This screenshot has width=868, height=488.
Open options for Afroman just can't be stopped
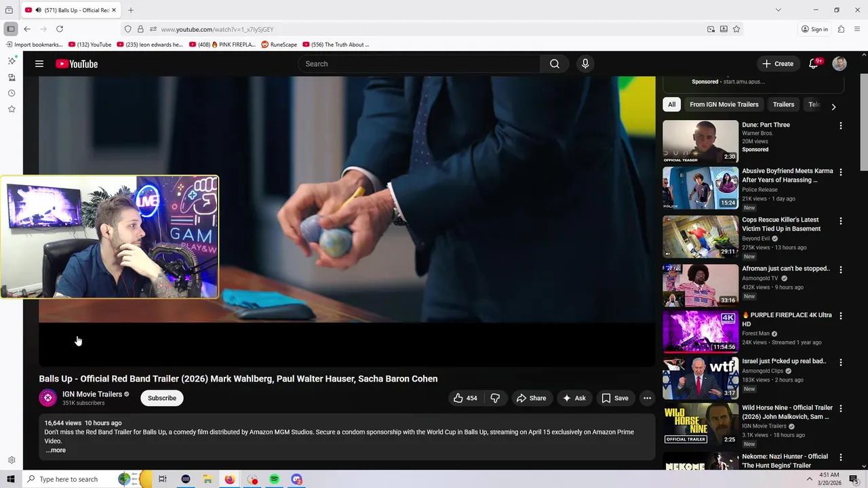tap(841, 270)
